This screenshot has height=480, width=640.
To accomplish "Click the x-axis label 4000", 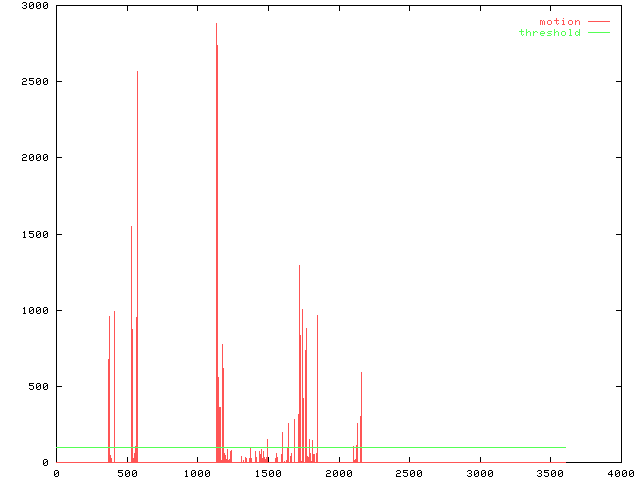I will tap(620, 473).
